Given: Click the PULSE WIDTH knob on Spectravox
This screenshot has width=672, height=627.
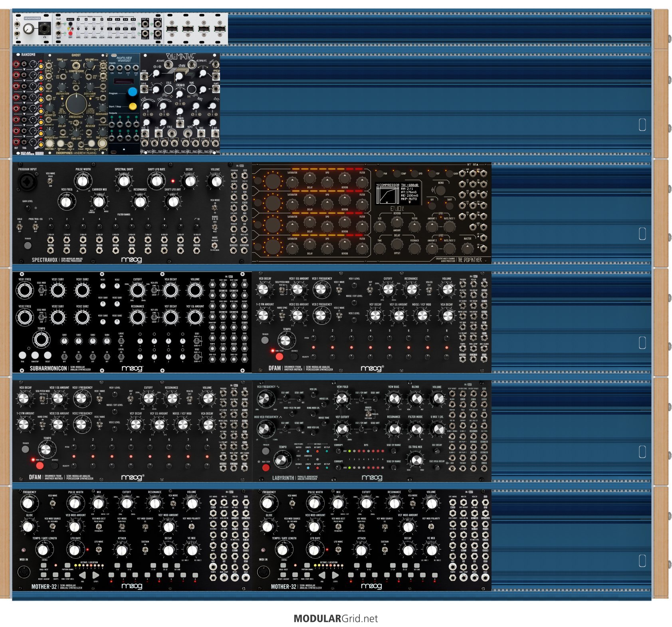Looking at the screenshot, I should tap(82, 181).
